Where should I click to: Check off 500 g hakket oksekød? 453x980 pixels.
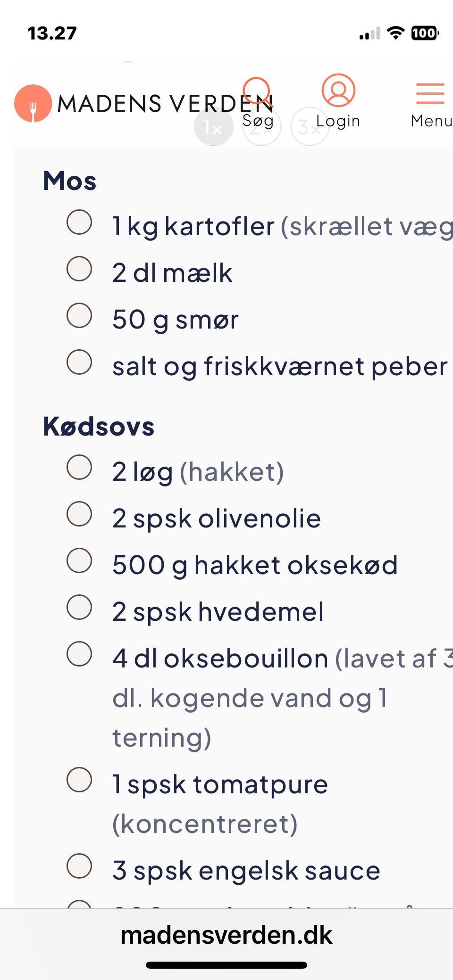coord(79,561)
